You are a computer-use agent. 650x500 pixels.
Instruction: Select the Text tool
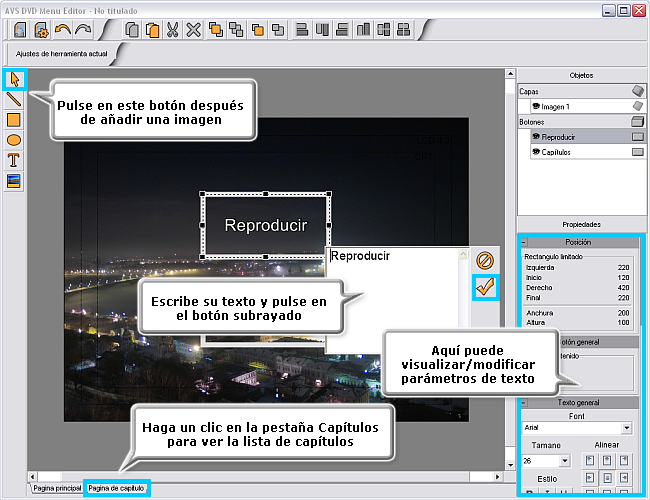tap(14, 160)
